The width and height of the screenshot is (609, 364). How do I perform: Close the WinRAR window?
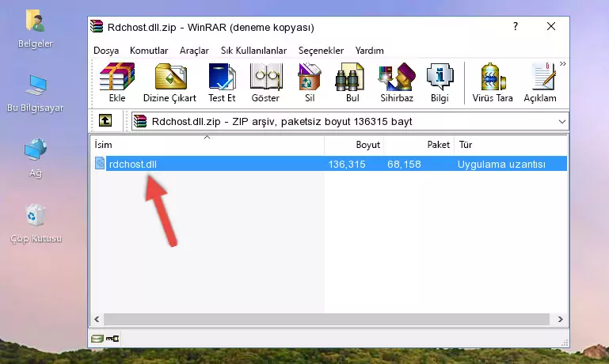tap(550, 26)
